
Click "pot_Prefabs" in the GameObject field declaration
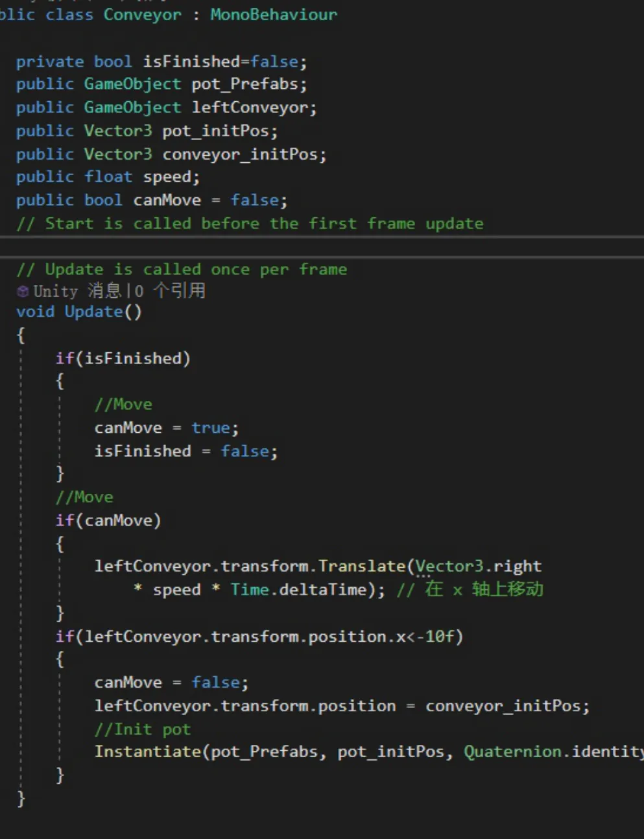(245, 84)
